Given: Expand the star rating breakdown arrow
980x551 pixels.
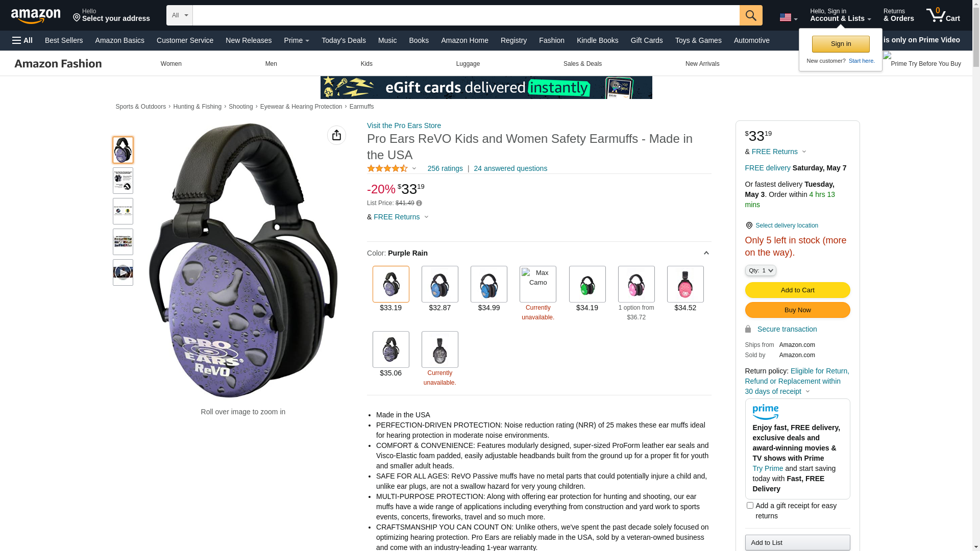Looking at the screenshot, I should pyautogui.click(x=414, y=169).
